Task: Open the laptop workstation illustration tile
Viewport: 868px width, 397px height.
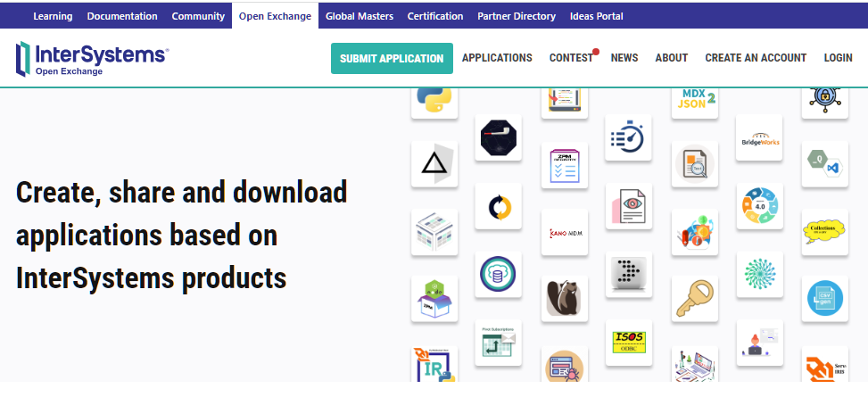Action: (x=695, y=364)
